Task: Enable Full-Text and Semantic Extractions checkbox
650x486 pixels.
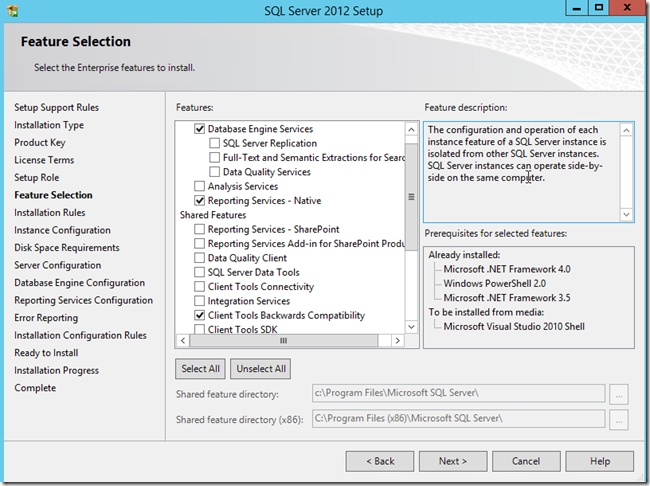Action: (x=214, y=158)
